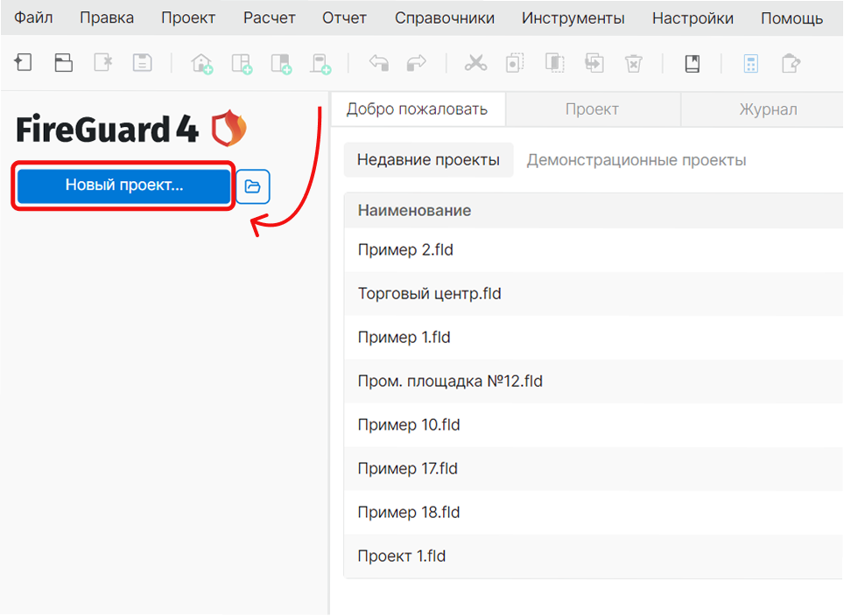Click the blue calculator icon
This screenshot has height=616, width=844.
(751, 64)
